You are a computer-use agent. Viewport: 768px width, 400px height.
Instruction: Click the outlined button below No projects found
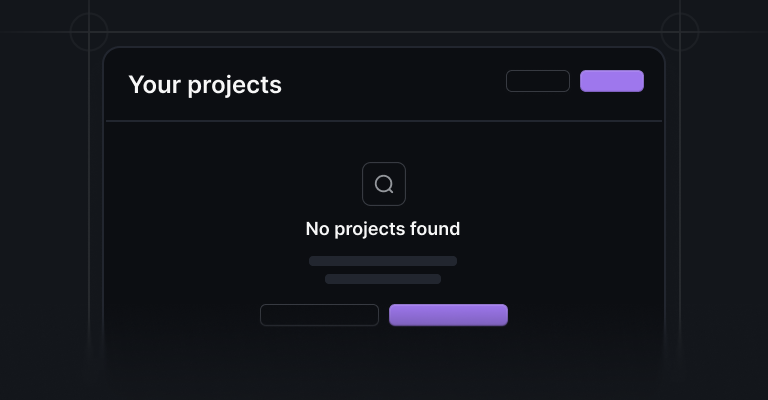pos(319,315)
